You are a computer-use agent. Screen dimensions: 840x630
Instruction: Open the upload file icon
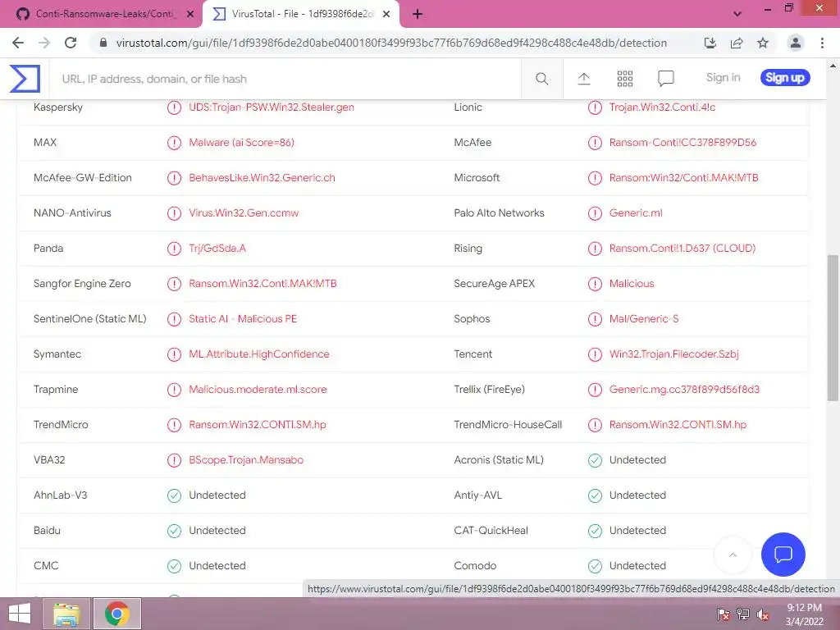click(x=584, y=79)
